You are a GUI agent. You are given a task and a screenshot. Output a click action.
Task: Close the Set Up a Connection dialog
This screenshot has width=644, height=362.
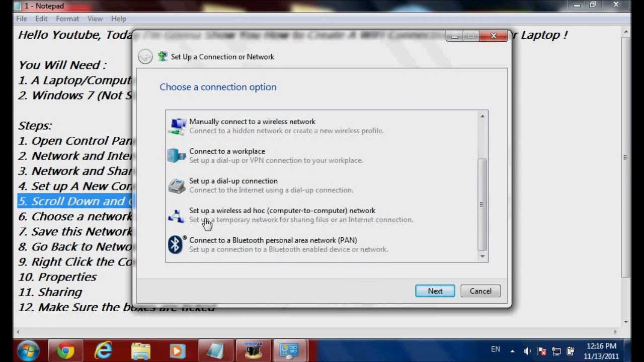coord(494,36)
